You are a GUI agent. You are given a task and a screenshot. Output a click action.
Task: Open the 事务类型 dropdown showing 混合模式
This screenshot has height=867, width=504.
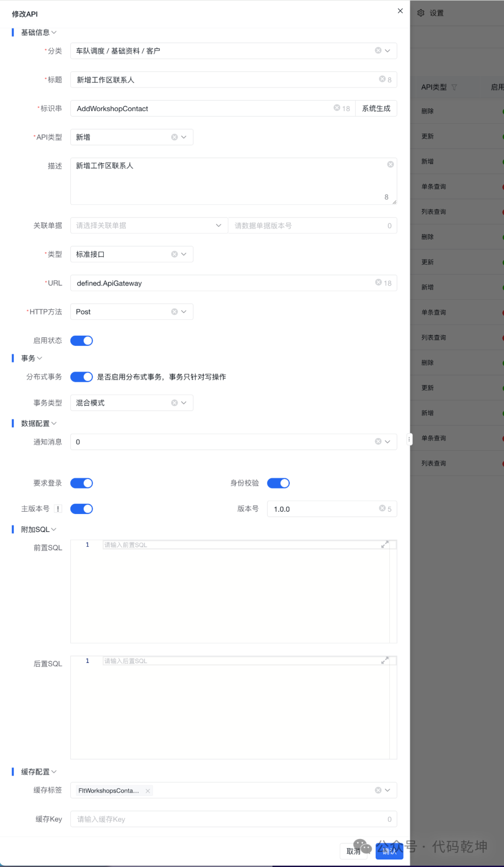(183, 402)
